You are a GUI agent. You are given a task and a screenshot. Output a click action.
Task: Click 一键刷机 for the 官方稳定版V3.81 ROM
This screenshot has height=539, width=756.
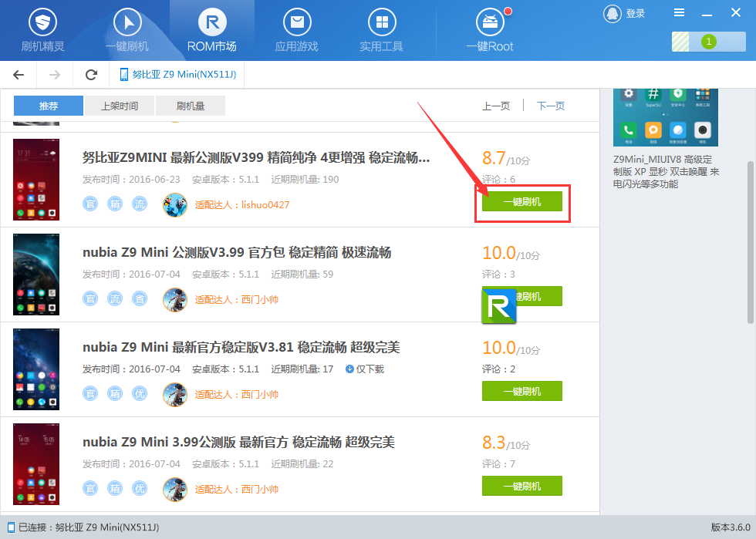pyautogui.click(x=522, y=391)
